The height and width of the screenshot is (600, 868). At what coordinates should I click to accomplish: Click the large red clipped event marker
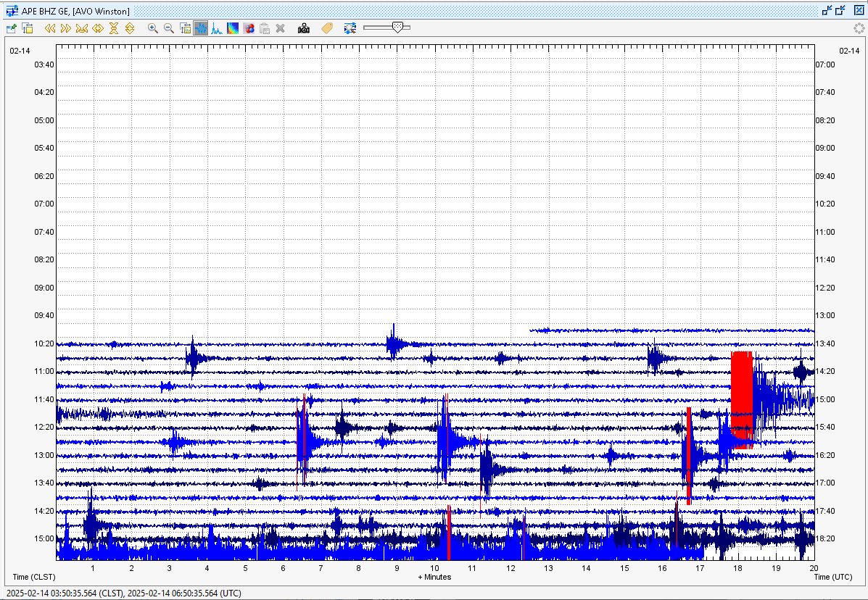[x=741, y=399]
